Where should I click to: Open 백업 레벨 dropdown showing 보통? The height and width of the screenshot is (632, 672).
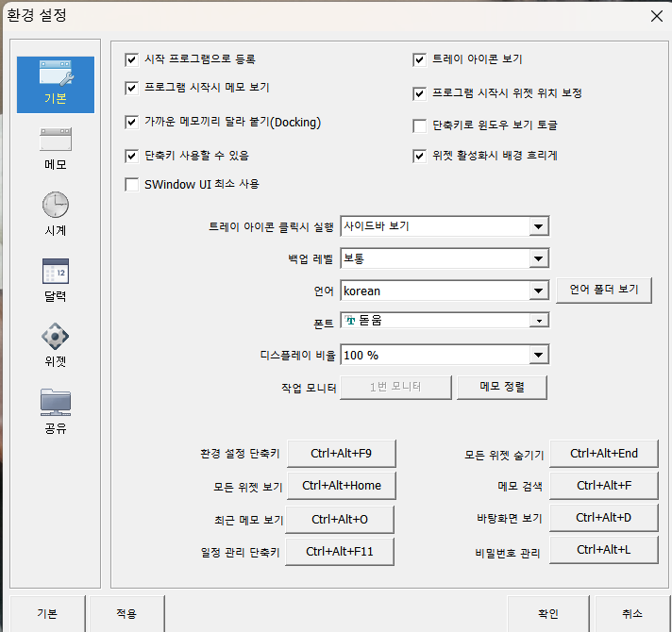click(x=445, y=258)
